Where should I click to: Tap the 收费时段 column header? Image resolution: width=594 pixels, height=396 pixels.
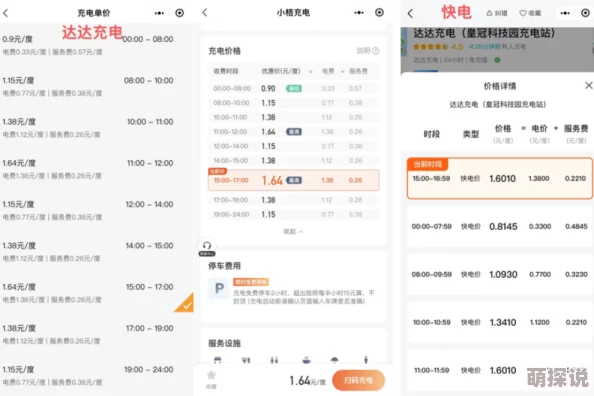pos(226,71)
